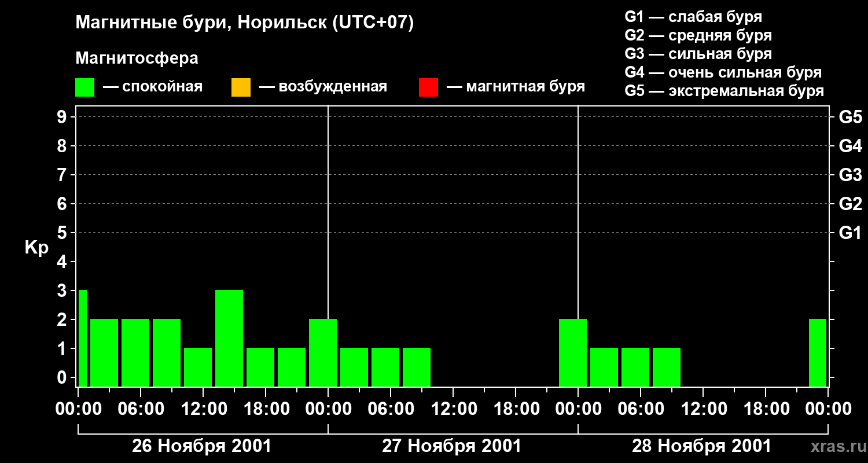Screen dimensions: 868x463
Task: Click the last Kp 2 bar ending 28 Ноября
Action: (x=818, y=352)
